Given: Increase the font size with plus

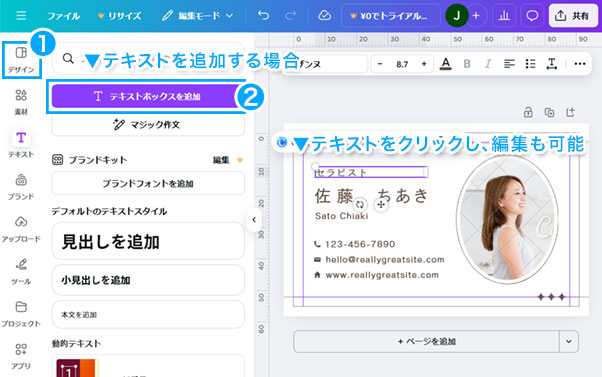Looking at the screenshot, I should 424,64.
